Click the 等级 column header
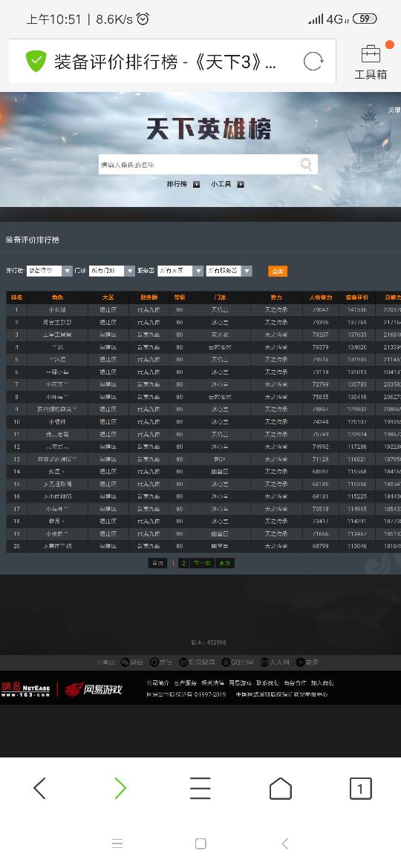The width and height of the screenshot is (401, 868). (x=180, y=297)
